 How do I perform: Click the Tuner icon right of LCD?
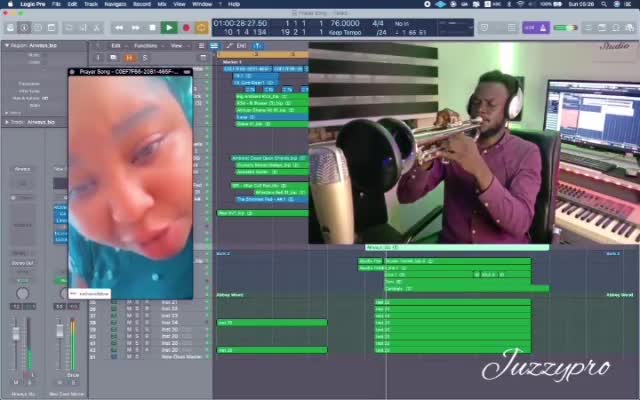point(484,28)
